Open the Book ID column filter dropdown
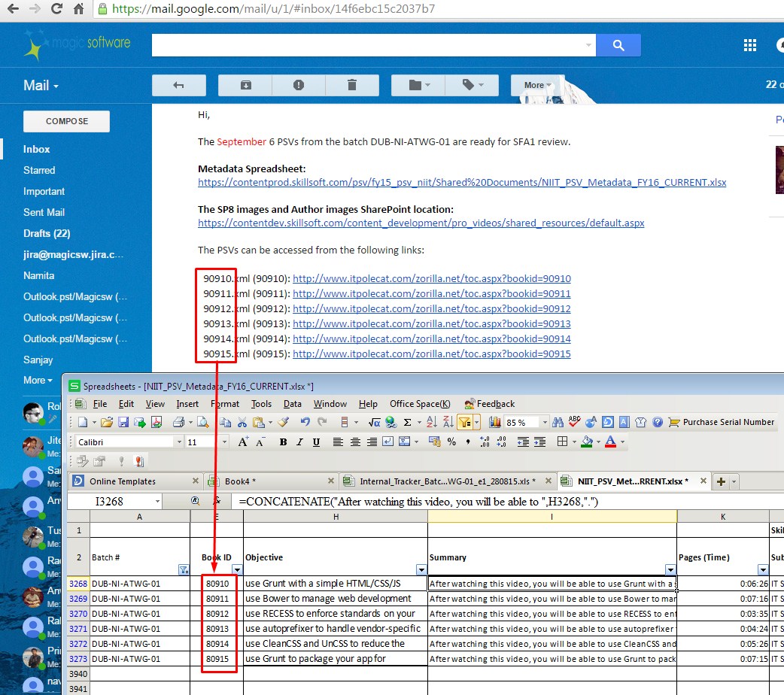The image size is (784, 695). pos(237,569)
